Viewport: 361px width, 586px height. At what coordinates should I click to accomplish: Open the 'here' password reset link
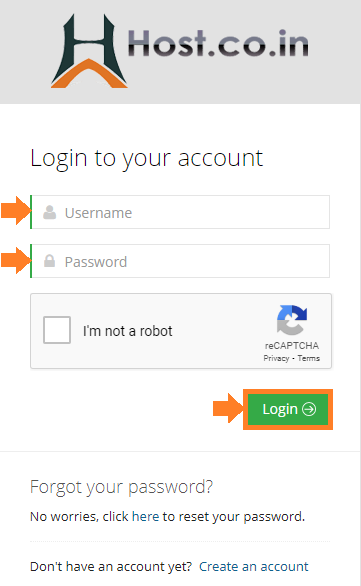point(145,516)
